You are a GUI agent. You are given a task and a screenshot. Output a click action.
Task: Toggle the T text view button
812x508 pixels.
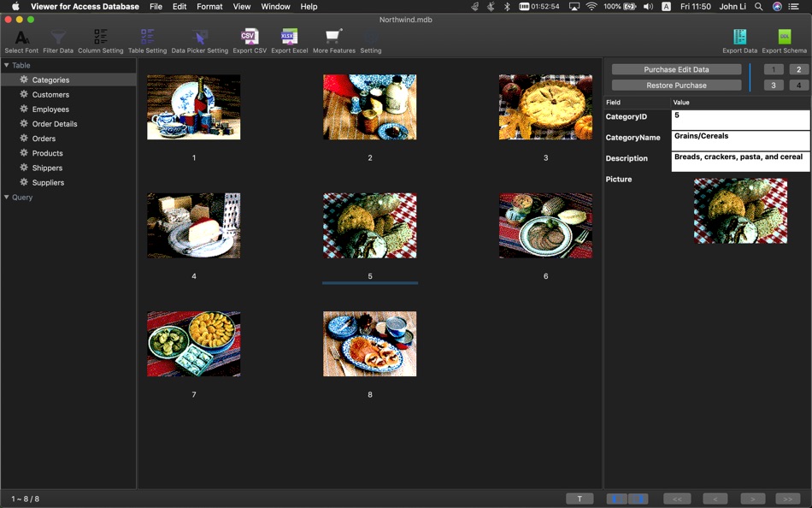(x=580, y=499)
